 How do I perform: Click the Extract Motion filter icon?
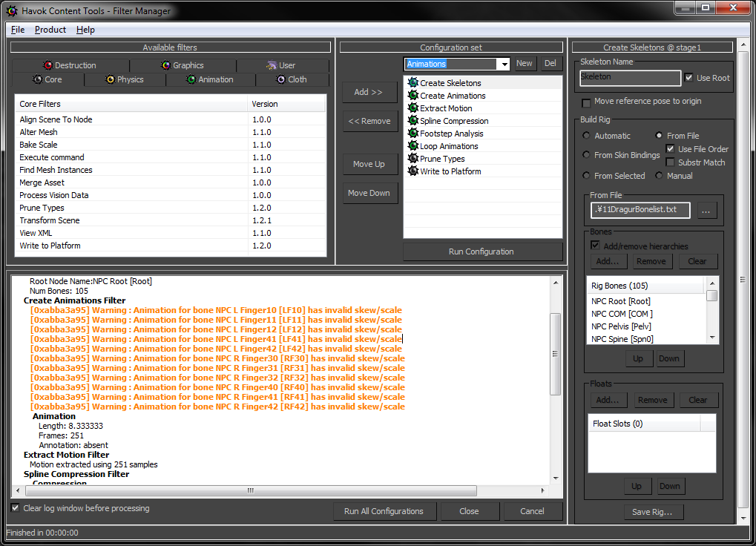413,108
